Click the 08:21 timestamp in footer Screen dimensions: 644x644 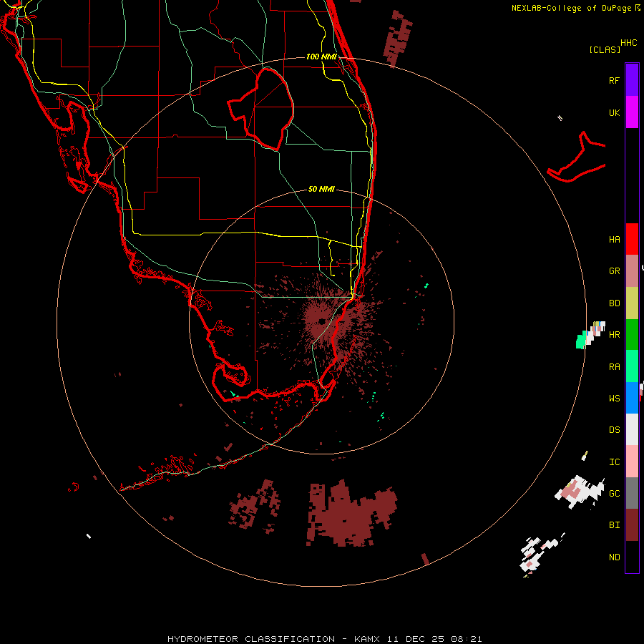(466, 639)
